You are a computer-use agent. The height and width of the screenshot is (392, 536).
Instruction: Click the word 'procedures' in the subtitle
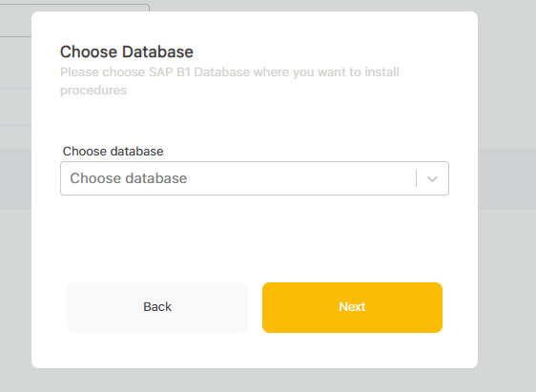point(93,91)
